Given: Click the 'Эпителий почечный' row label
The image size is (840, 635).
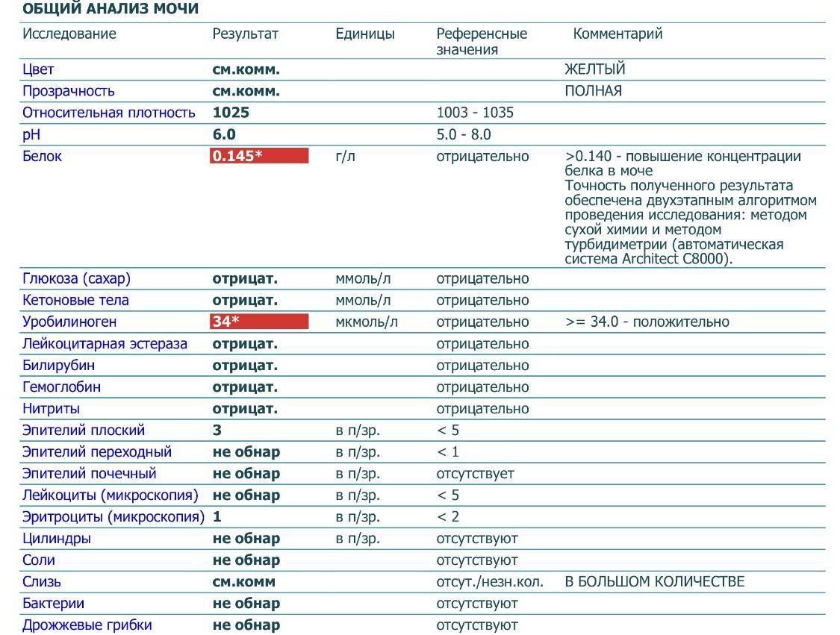Looking at the screenshot, I should [89, 474].
